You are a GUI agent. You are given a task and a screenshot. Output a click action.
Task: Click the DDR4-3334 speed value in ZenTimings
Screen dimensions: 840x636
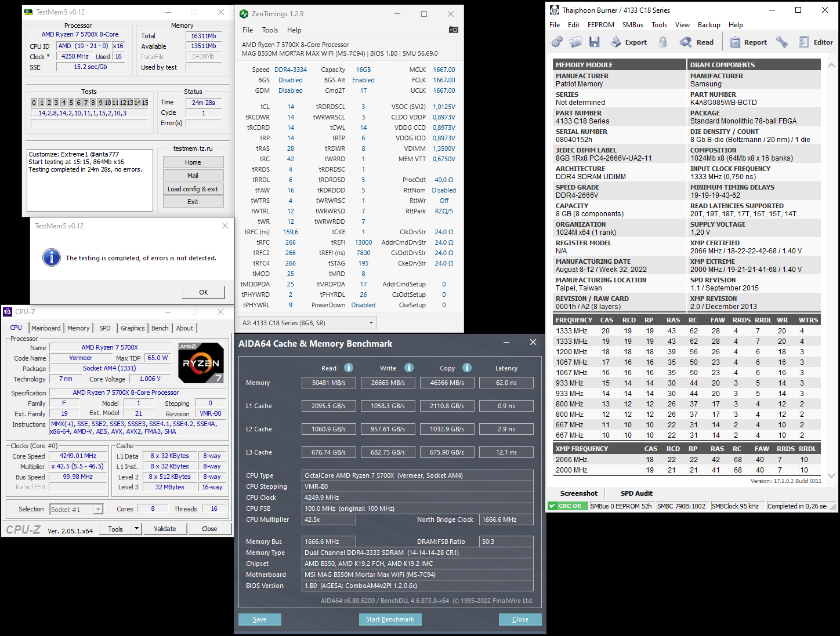pos(291,70)
